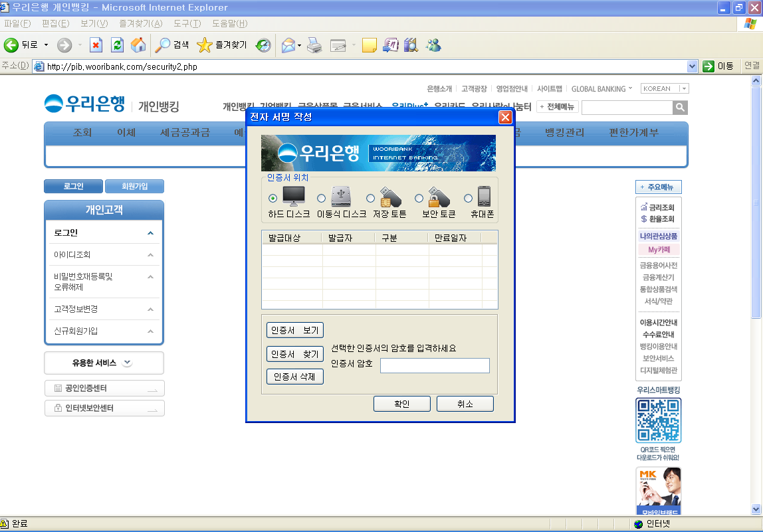Open the address bar dropdown arrow
763x532 pixels.
(x=692, y=66)
